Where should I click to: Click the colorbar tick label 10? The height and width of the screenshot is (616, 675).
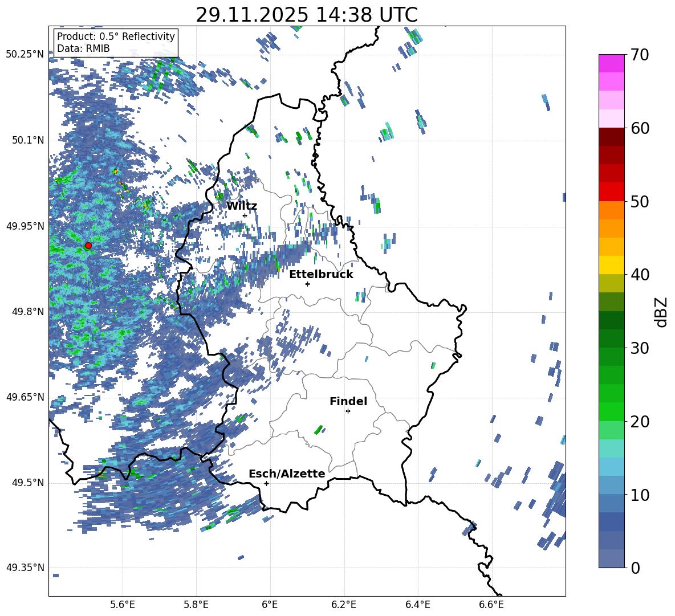tap(640, 495)
